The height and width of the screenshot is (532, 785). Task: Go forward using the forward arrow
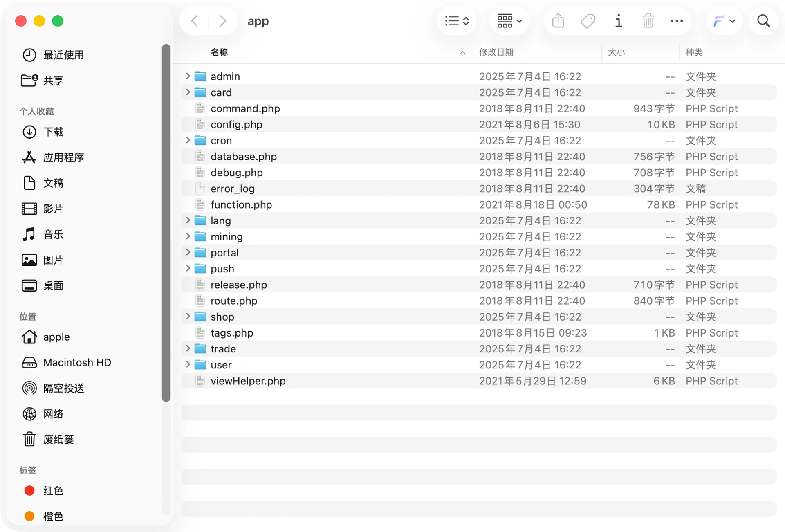[222, 21]
